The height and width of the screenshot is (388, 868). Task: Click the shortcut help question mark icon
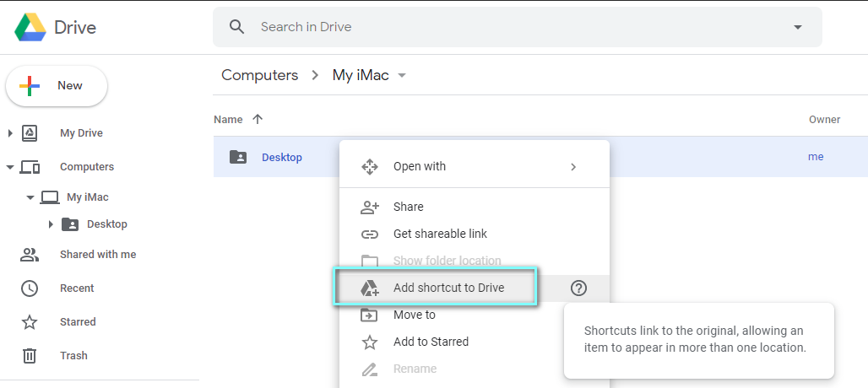578,288
